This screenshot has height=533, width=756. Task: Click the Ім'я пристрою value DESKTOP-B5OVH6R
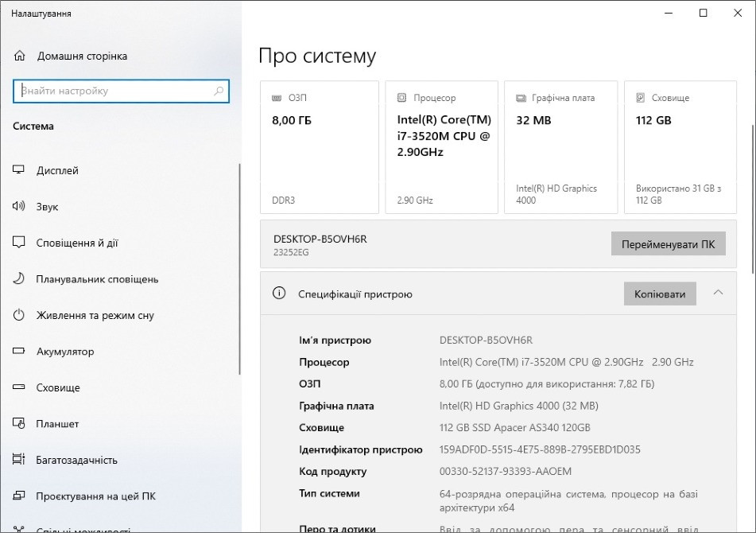[x=486, y=340]
